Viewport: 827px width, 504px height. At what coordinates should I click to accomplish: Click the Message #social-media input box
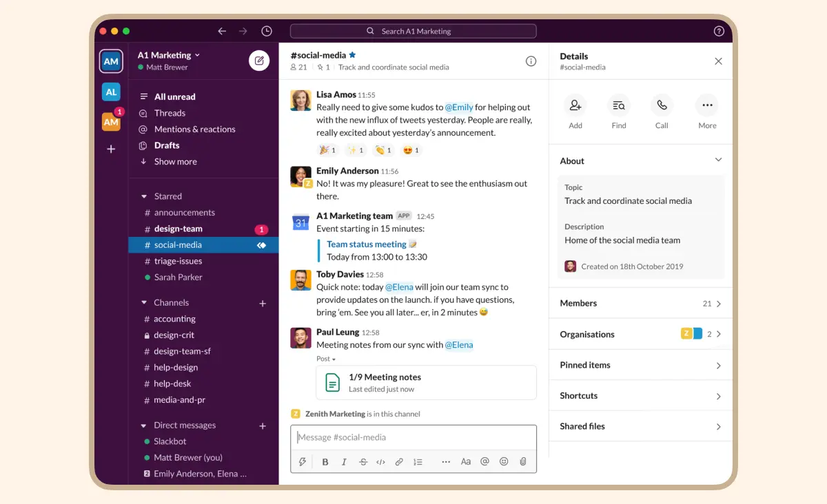coord(413,437)
